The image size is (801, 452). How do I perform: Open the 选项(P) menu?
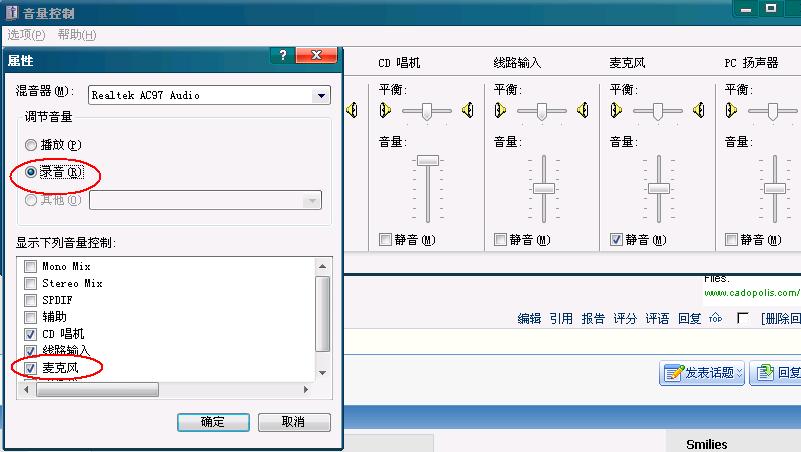point(26,35)
